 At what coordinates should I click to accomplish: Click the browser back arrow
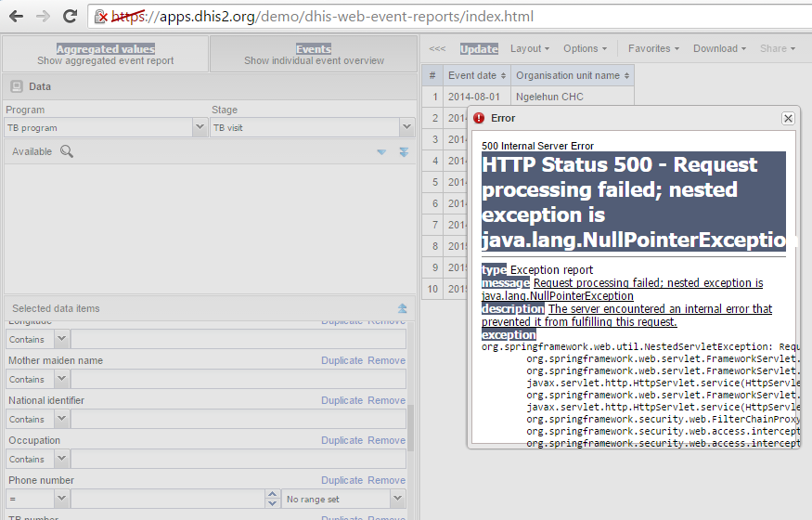[x=16, y=16]
